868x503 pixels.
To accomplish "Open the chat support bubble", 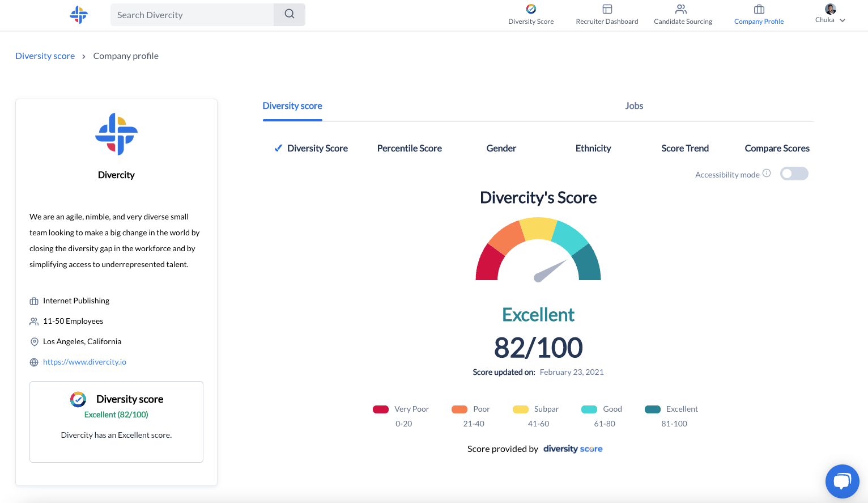I will tap(843, 481).
